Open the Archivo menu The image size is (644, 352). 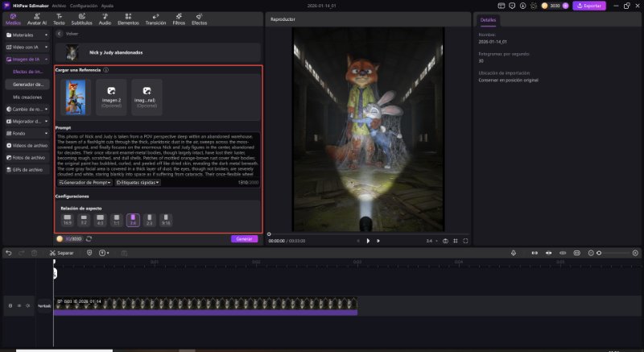pyautogui.click(x=59, y=5)
